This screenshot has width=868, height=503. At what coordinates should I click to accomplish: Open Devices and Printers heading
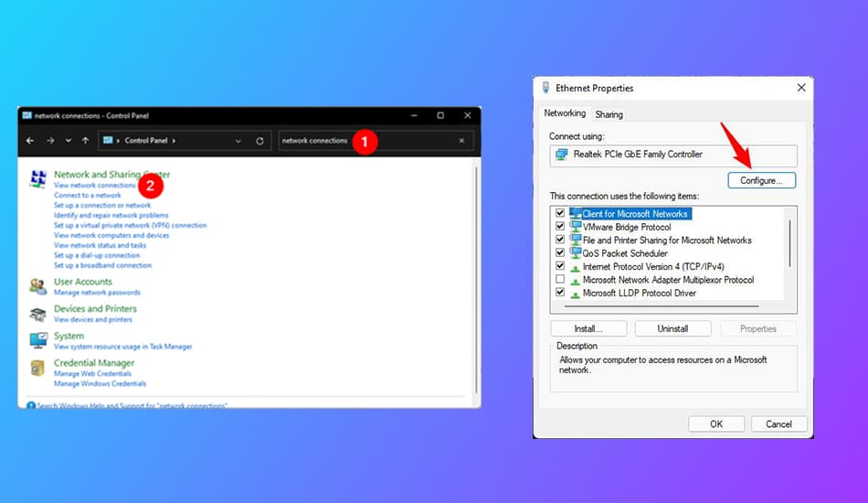tap(95, 308)
